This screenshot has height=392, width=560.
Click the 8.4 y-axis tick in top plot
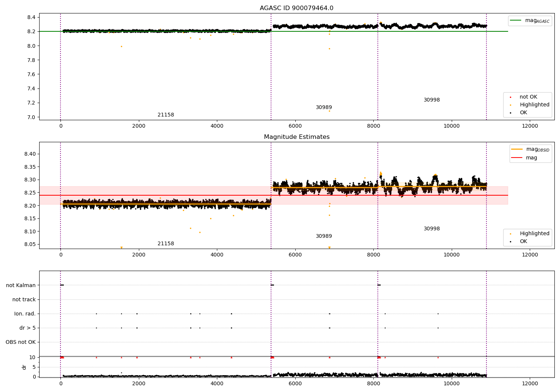coord(31,18)
